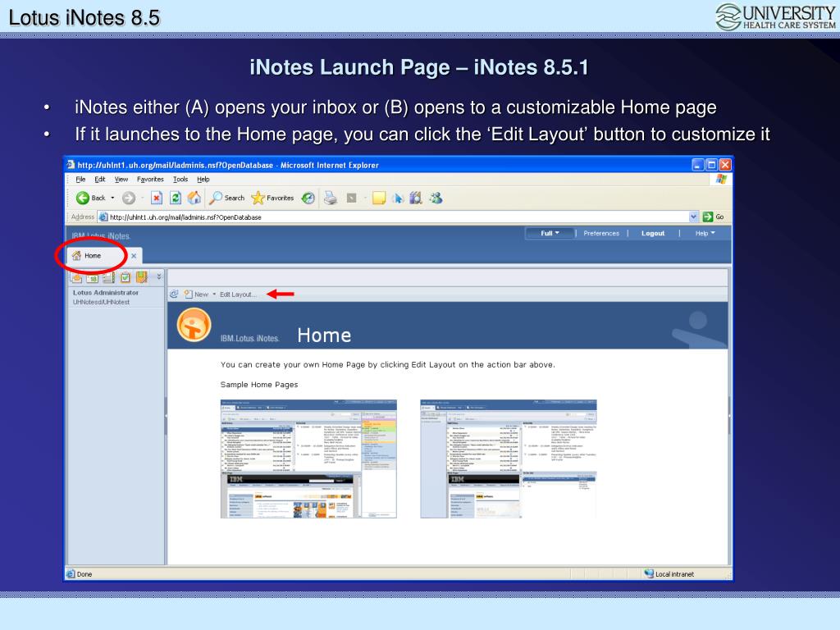Open Notebook via the sidebar orange icon
840x630 pixels.
(x=141, y=277)
